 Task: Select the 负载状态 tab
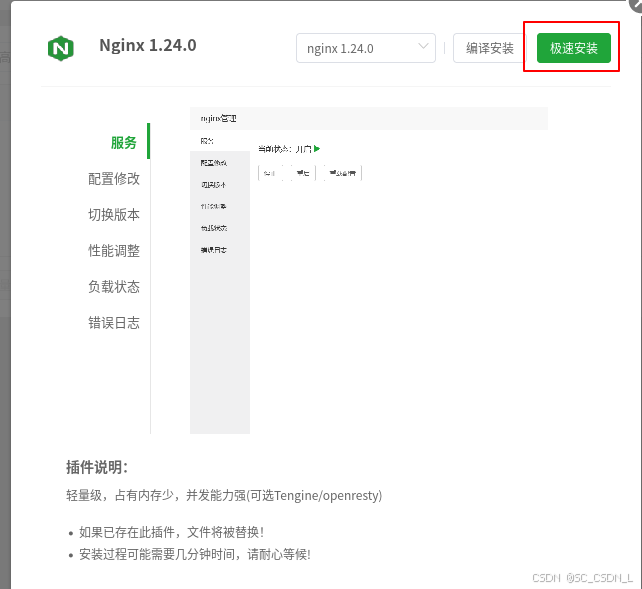click(x=114, y=287)
